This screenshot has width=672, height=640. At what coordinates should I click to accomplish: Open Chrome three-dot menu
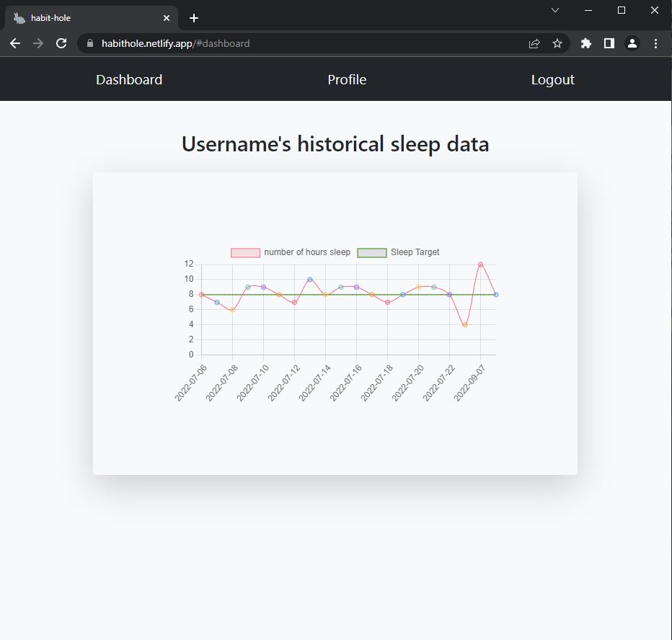[655, 43]
